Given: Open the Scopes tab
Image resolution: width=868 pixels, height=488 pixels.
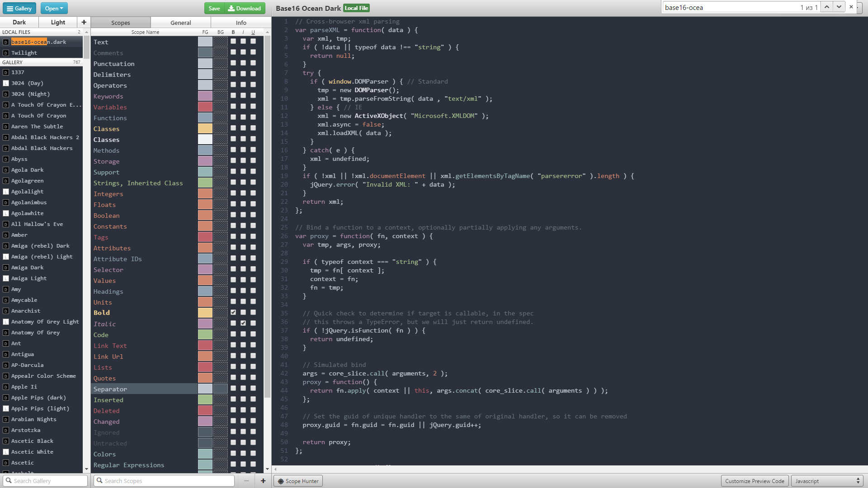Looking at the screenshot, I should [121, 23].
